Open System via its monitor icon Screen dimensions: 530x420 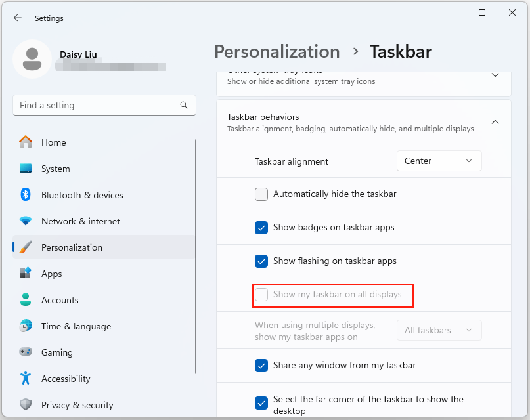26,169
